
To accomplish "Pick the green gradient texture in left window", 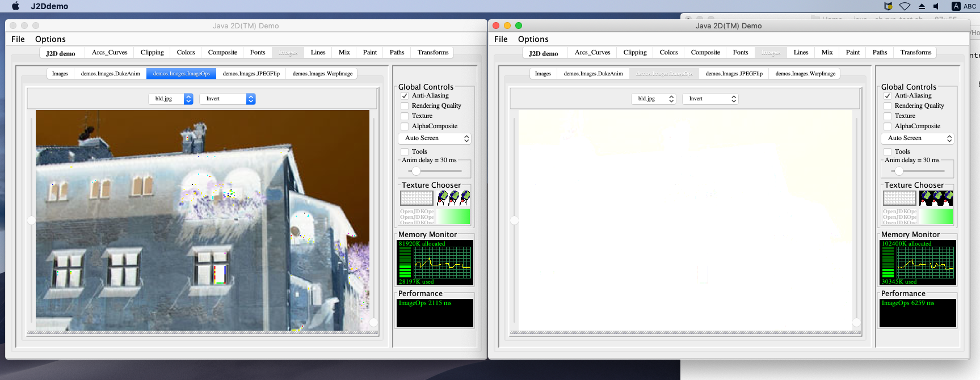I will tap(453, 216).
